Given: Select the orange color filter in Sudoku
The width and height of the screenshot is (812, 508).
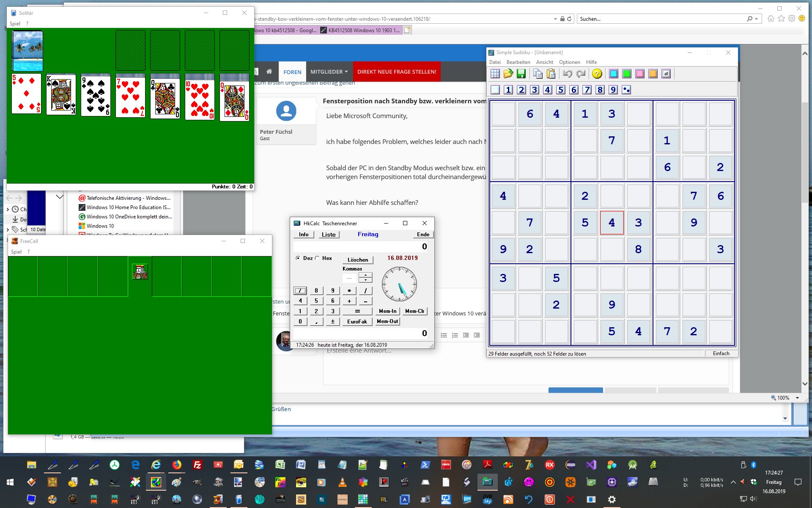Looking at the screenshot, I should click(653, 74).
